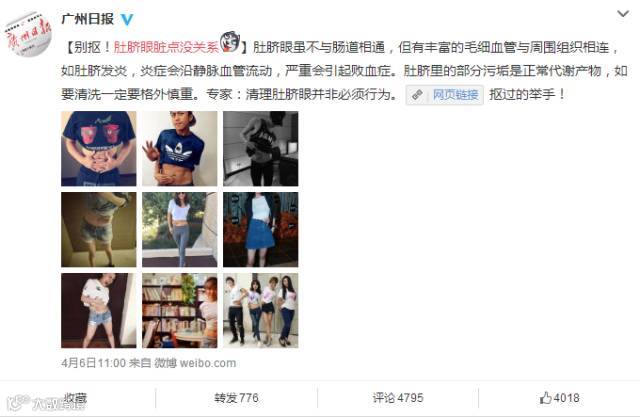Open the red 肚脐眼脏点没关系 topic link
Screen dimensions: 640x417
click(166, 48)
